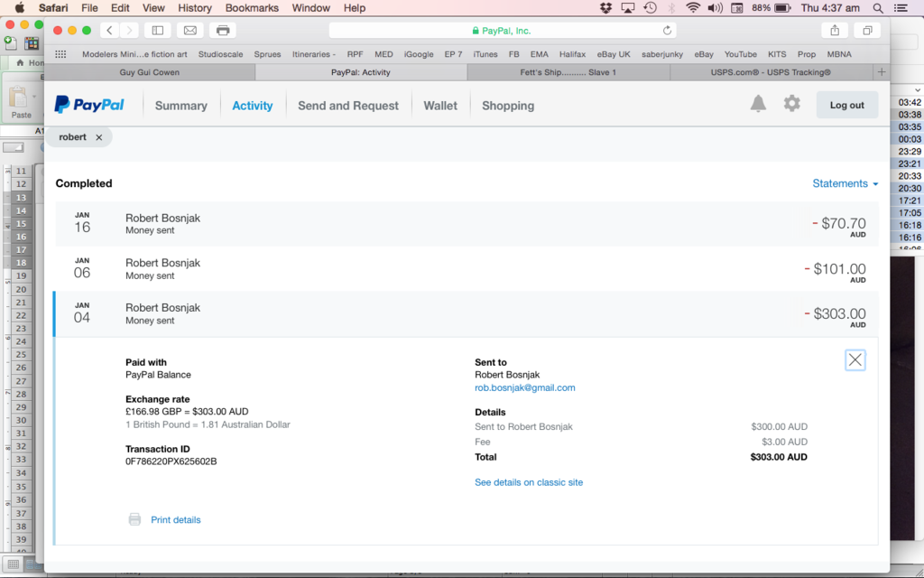Image resolution: width=924 pixels, height=578 pixels.
Task: Close the expanded transaction details
Action: pyautogui.click(x=855, y=359)
